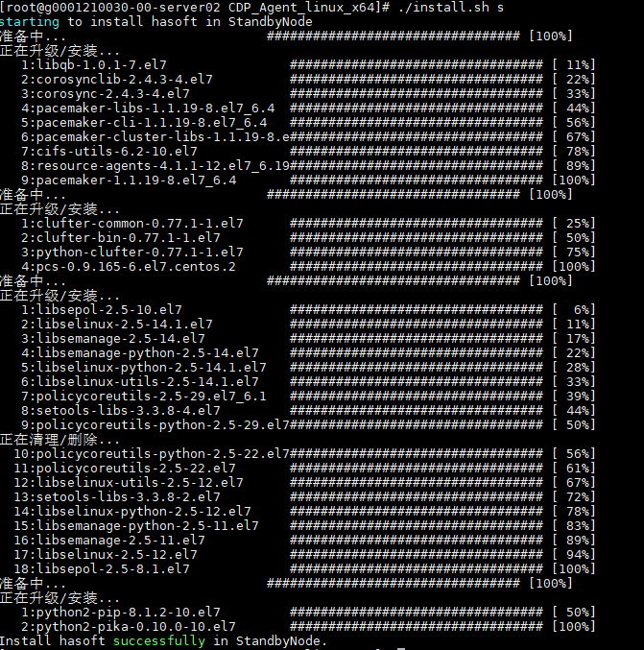
Task: Select libselinux-python-2.5-14.1.el7 text
Action: click(152, 368)
